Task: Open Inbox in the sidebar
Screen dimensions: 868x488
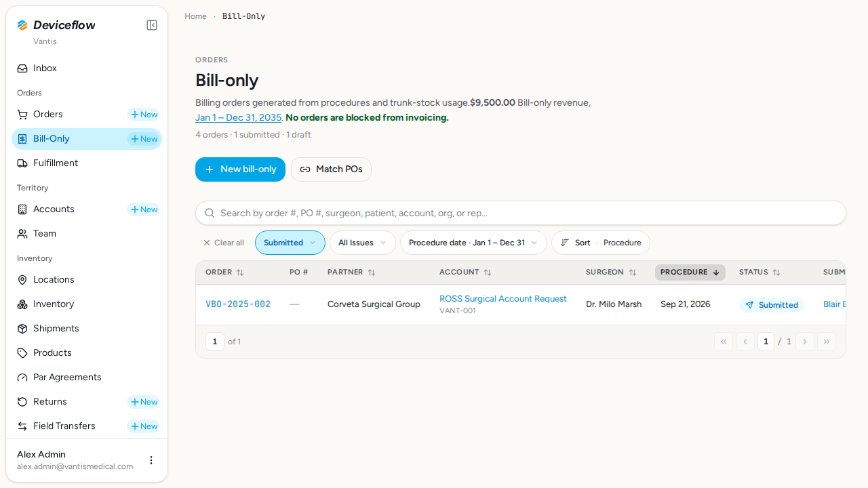Action: point(87,68)
